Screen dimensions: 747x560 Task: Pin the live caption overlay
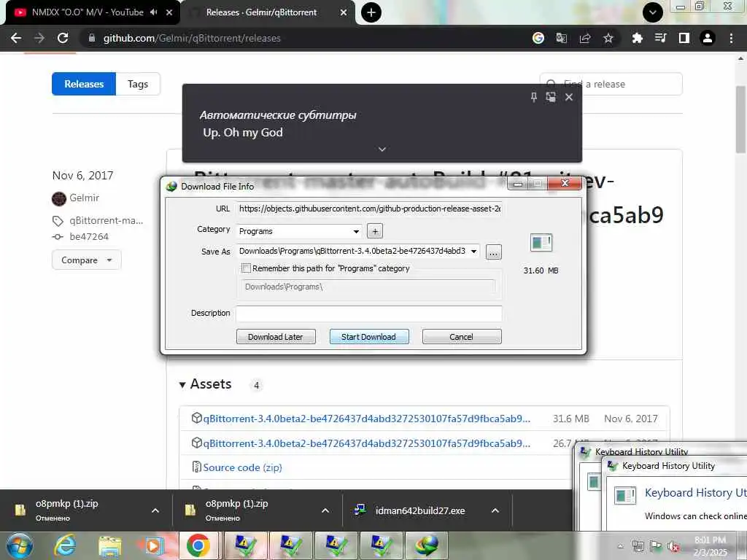coord(533,97)
